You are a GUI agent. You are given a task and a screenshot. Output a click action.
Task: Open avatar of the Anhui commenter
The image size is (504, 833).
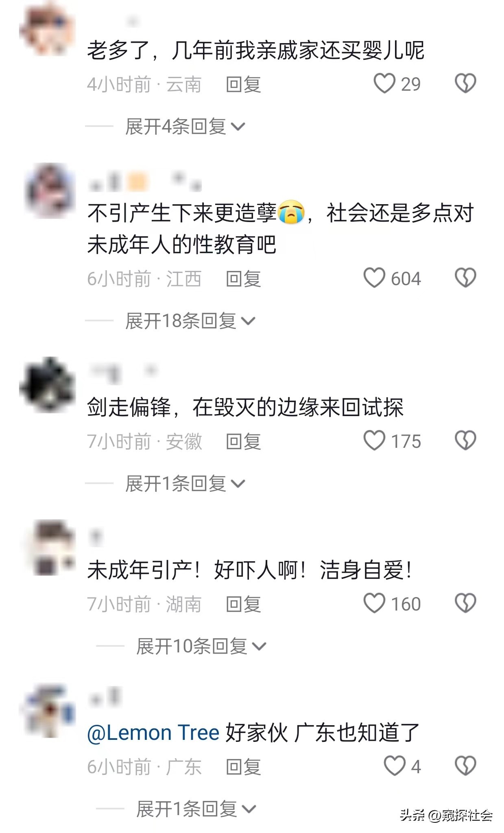tap(48, 385)
